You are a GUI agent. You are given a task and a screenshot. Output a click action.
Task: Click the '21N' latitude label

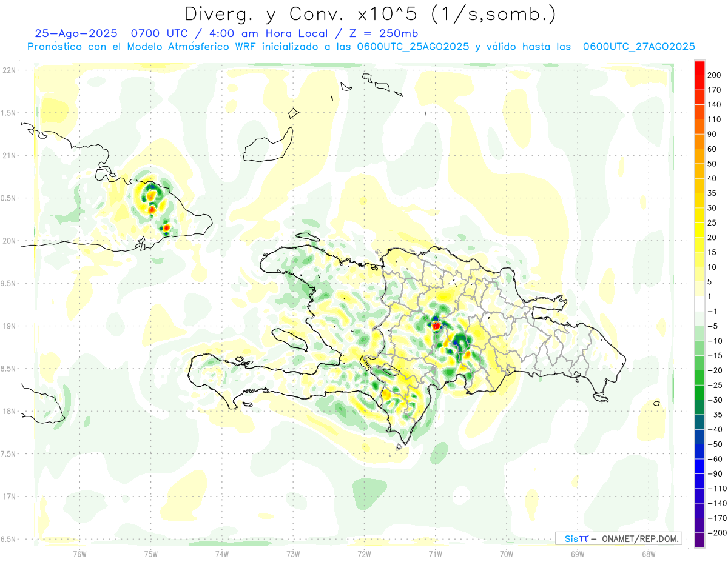8,156
